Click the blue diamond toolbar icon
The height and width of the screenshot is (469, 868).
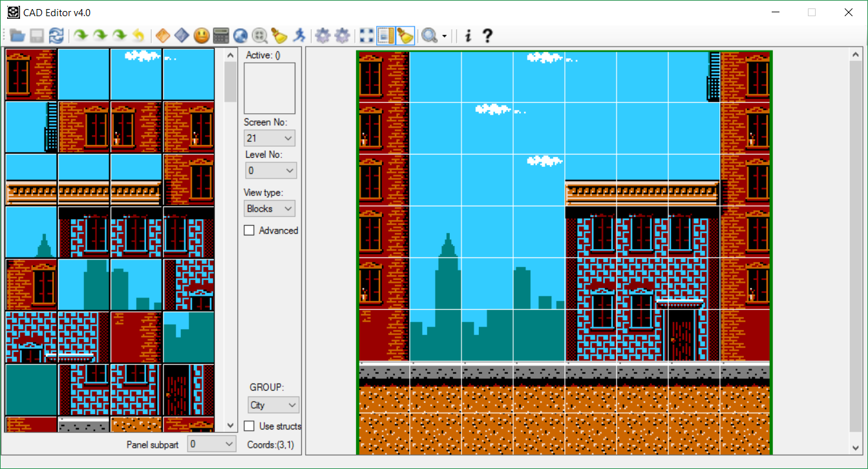[x=182, y=36]
